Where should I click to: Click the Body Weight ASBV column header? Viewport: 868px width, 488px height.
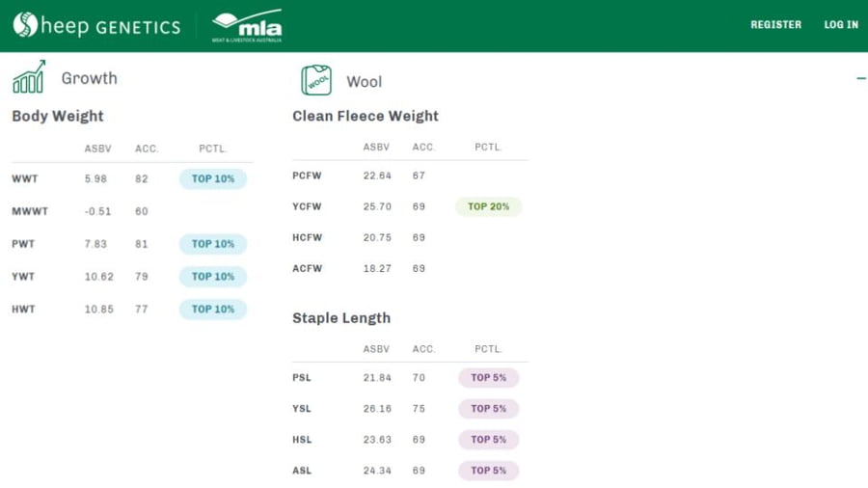pyautogui.click(x=98, y=149)
